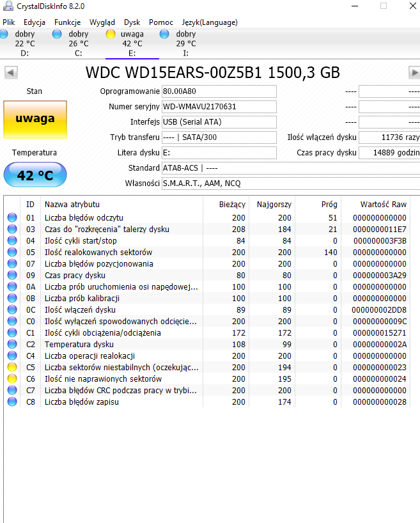Click status orb for 07 błędów pozycjonowania
The image size is (420, 523).
click(12, 263)
